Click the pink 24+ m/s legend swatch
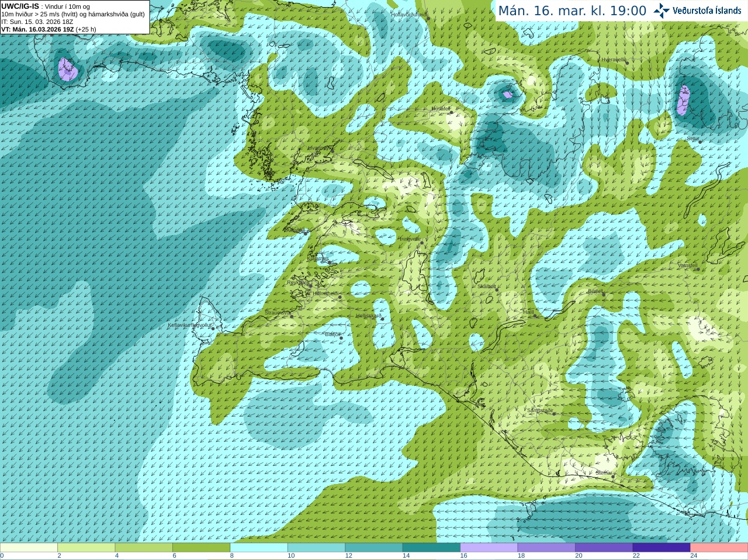 [719, 548]
